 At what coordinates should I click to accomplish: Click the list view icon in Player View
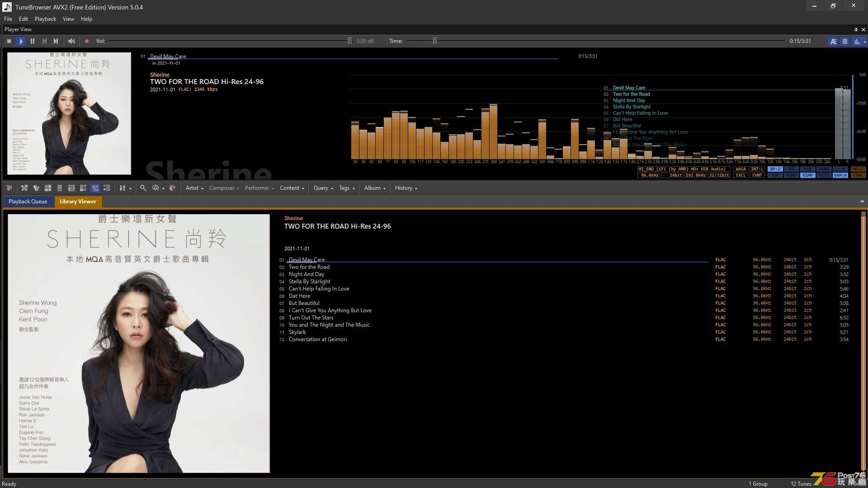[844, 41]
